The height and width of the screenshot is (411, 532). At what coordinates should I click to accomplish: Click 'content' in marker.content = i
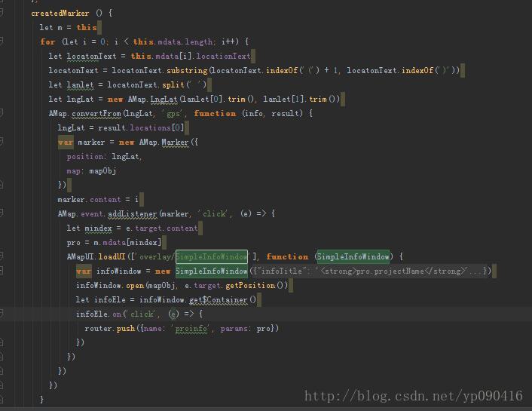105,199
